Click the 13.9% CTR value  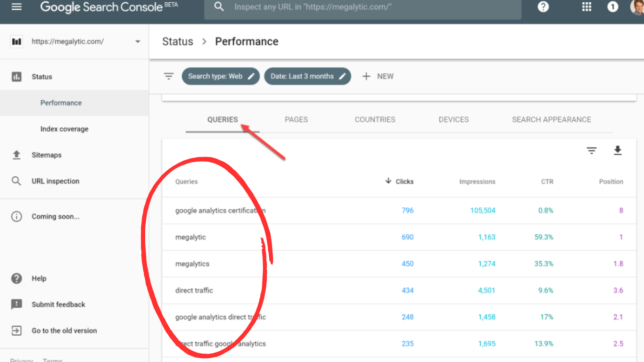544,344
